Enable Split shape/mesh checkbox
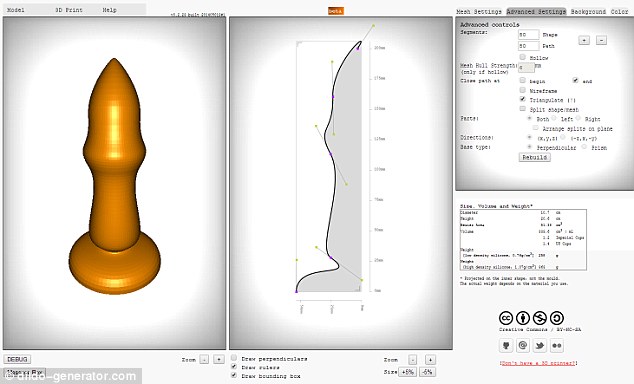 (x=522, y=109)
